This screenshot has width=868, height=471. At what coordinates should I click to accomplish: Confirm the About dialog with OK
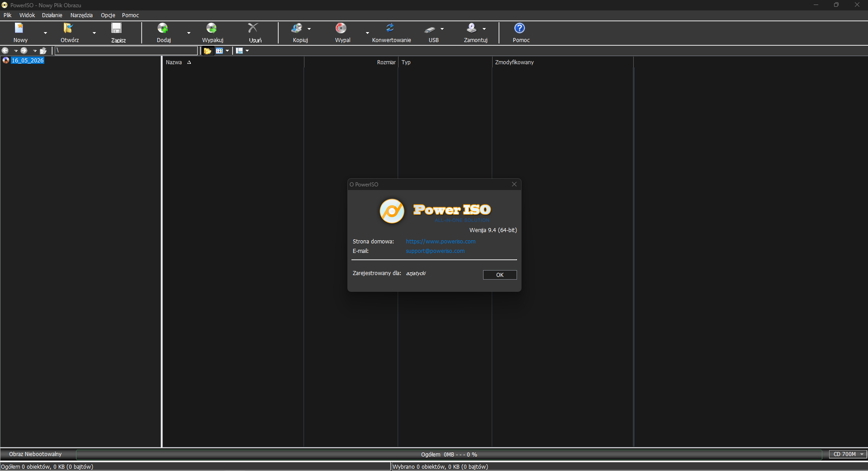(500, 275)
